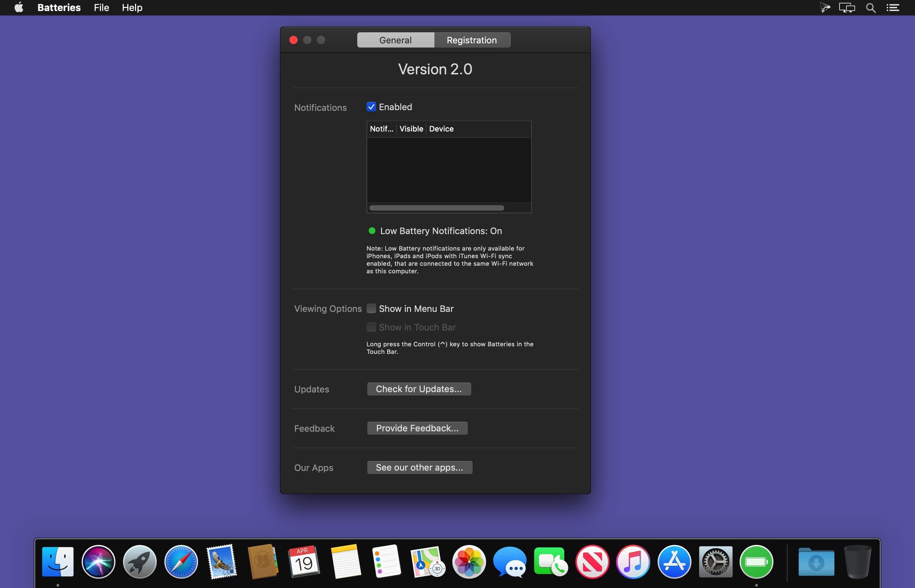Uncheck the Enabled notifications checkbox

tap(371, 107)
